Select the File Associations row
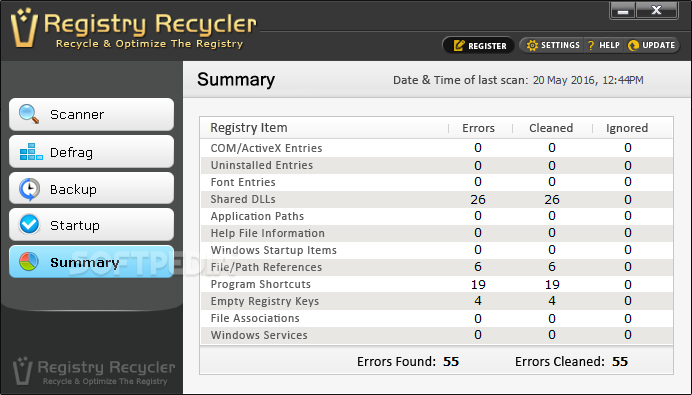The image size is (692, 395). click(x=436, y=318)
